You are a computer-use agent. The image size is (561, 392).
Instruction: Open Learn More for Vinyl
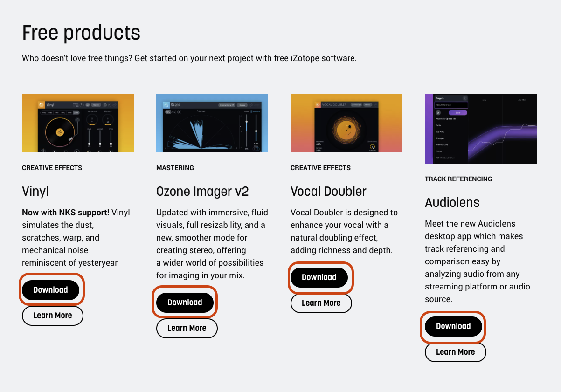pos(53,316)
